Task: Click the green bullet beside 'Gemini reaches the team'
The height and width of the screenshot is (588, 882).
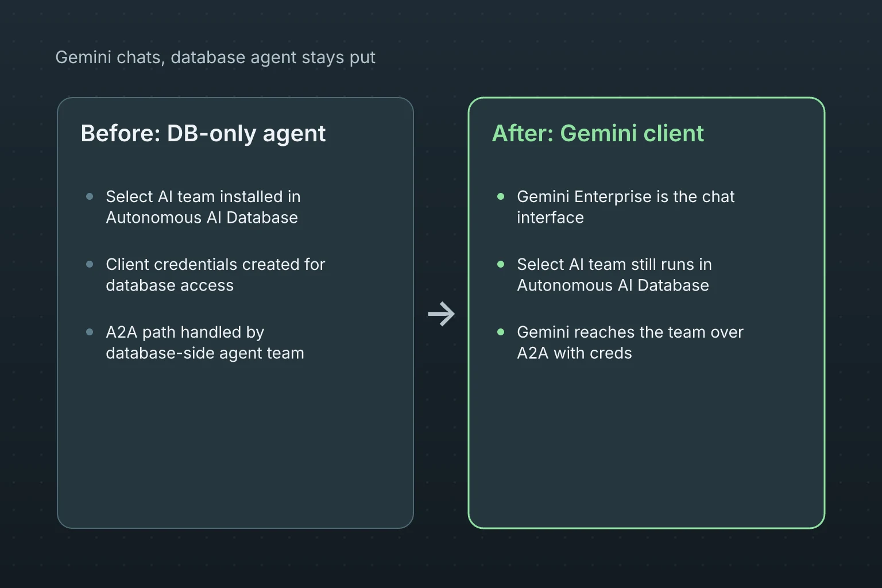Action: [501, 332]
